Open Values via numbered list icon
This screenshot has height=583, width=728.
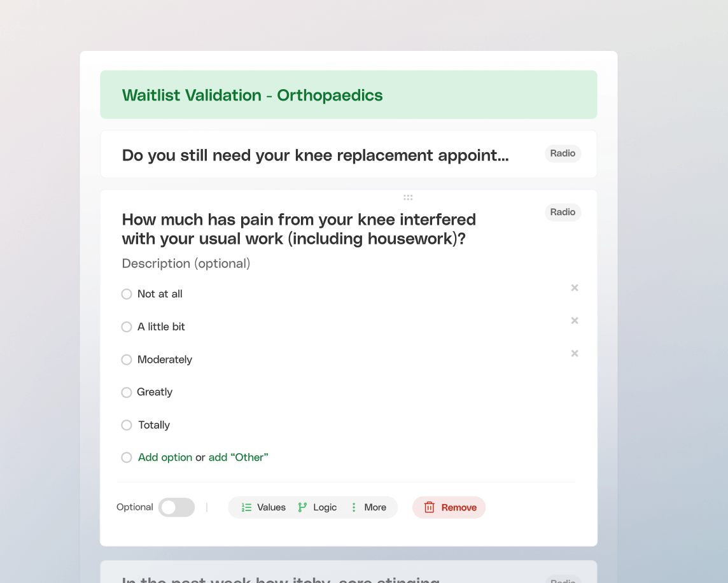[246, 507]
